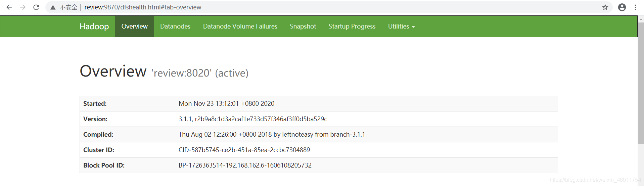Click the Started date value cell
Image resolution: width=644 pixels, height=186 pixels.
point(366,103)
